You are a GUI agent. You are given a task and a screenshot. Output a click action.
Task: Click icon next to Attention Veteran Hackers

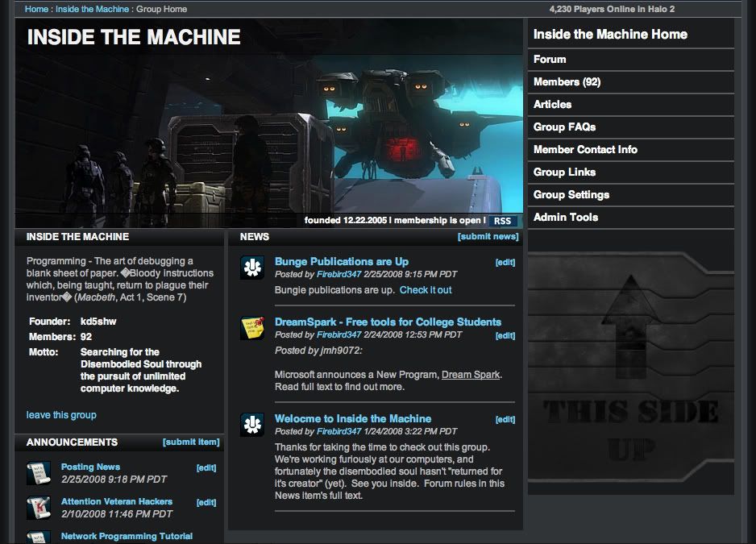tap(39, 508)
